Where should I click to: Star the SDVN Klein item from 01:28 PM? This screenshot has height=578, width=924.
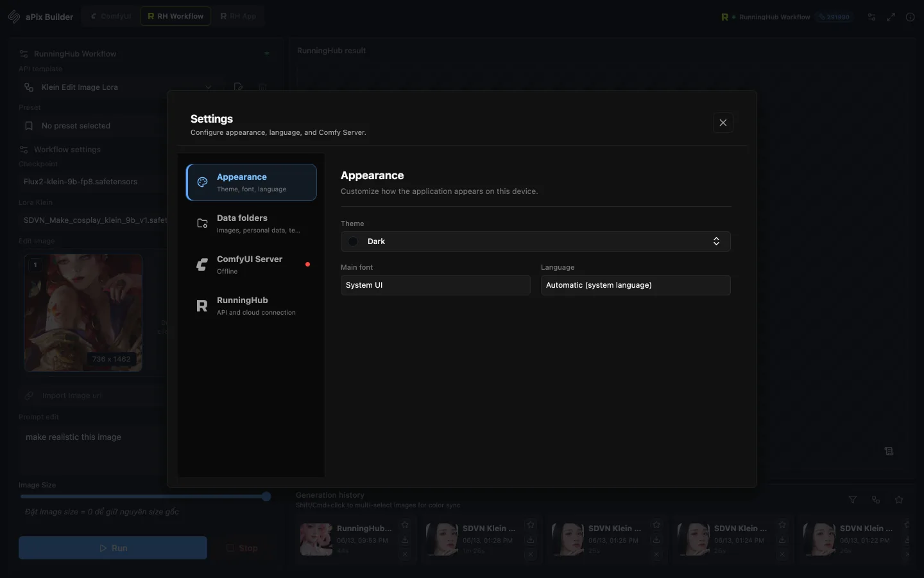pyautogui.click(x=531, y=525)
